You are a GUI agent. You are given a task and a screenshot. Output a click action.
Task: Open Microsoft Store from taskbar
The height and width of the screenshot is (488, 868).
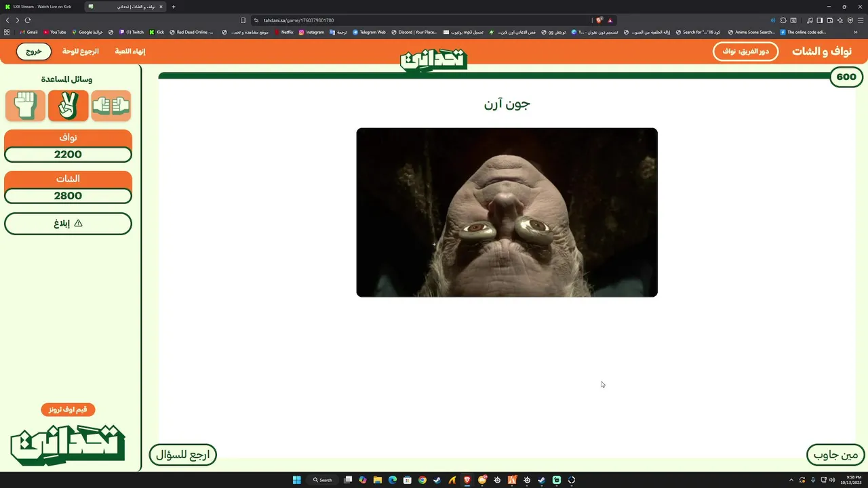click(408, 480)
